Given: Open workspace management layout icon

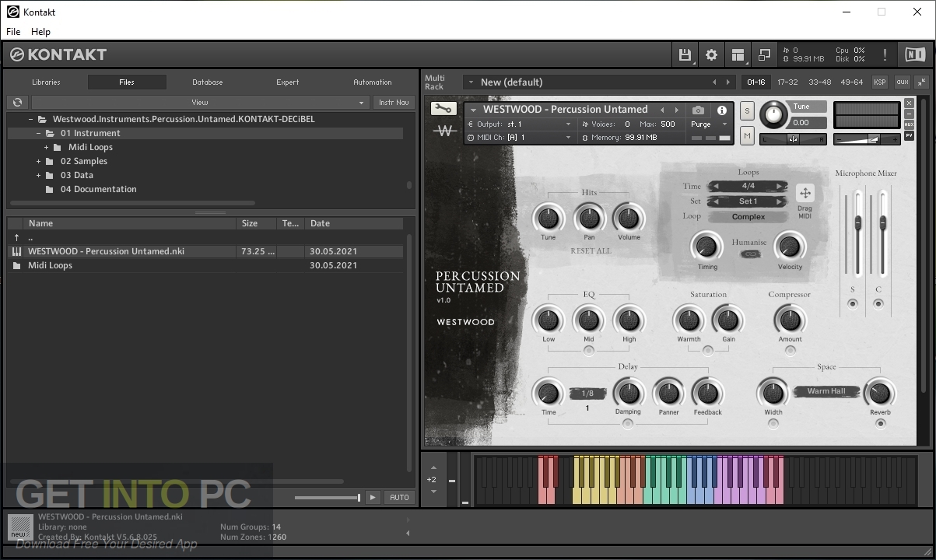Looking at the screenshot, I should (738, 54).
